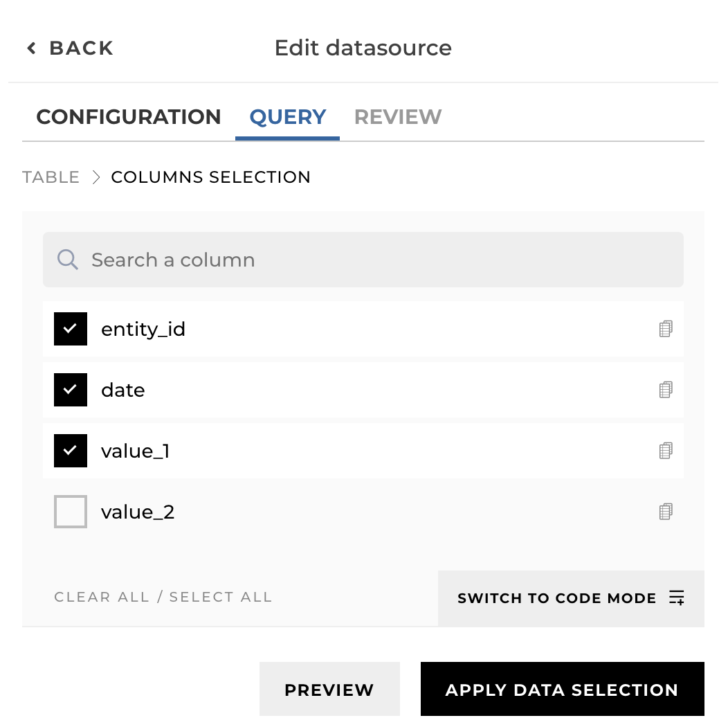The width and height of the screenshot is (728, 727).
Task: Switch to code mode
Action: [x=557, y=598]
